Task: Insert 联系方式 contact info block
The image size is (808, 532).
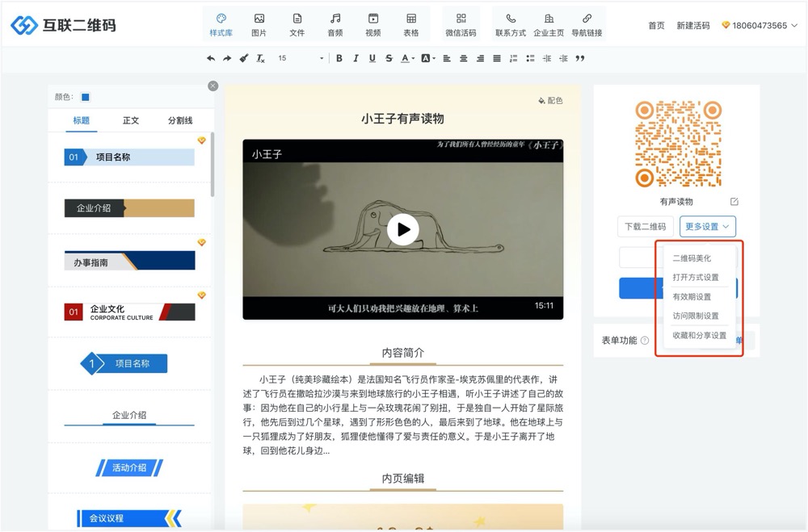Action: 511,25
